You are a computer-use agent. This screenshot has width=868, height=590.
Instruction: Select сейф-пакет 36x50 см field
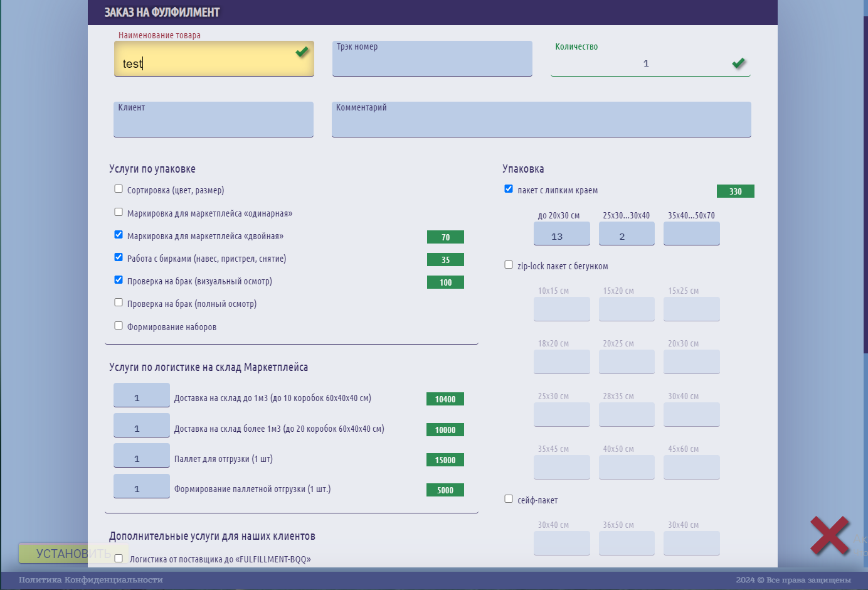627,544
